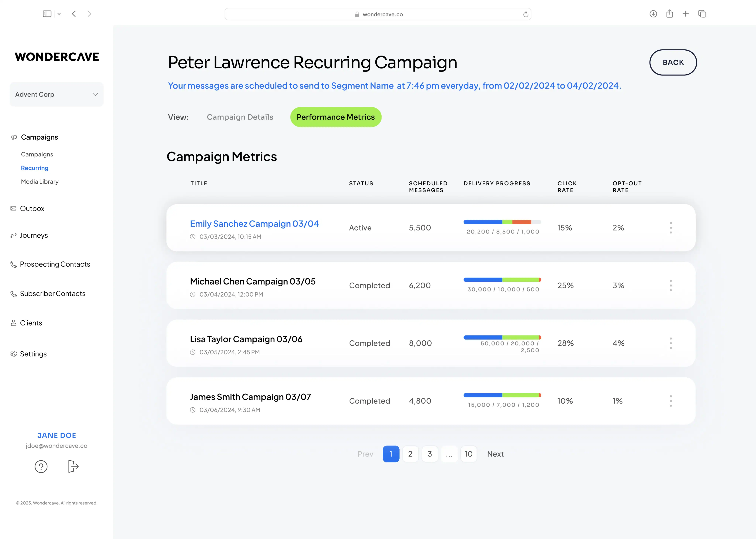Expand the browser sidebar options chevron
Screen dimensions: 756x539
pos(59,14)
